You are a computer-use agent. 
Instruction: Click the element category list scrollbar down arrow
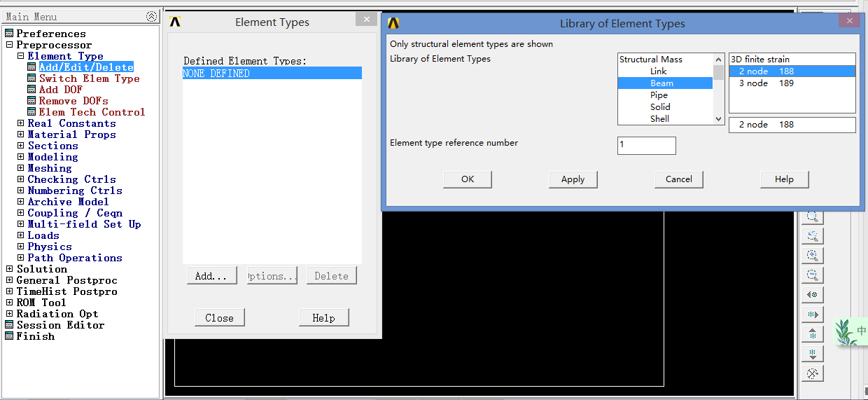718,119
